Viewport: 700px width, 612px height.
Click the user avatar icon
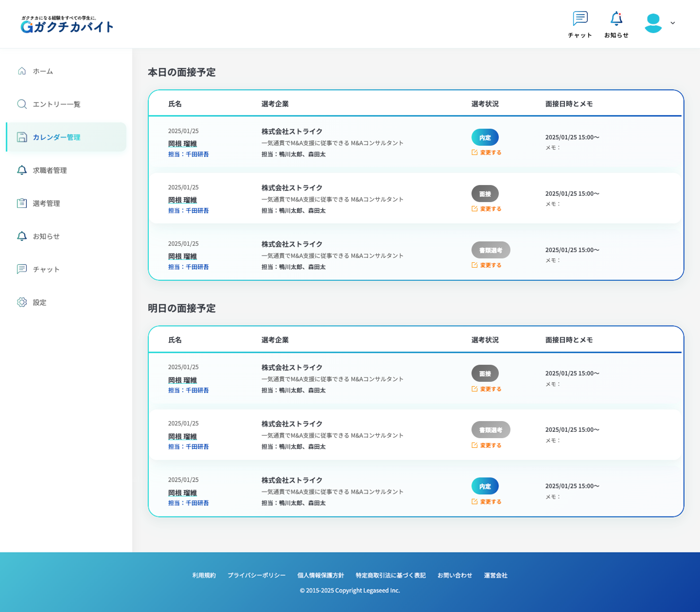pos(653,23)
